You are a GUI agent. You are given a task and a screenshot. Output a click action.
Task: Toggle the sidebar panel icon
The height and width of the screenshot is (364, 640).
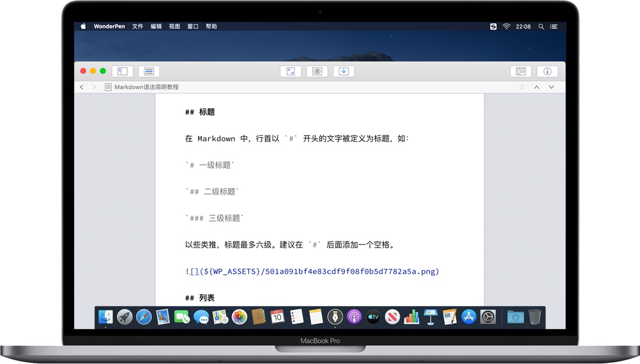[122, 71]
